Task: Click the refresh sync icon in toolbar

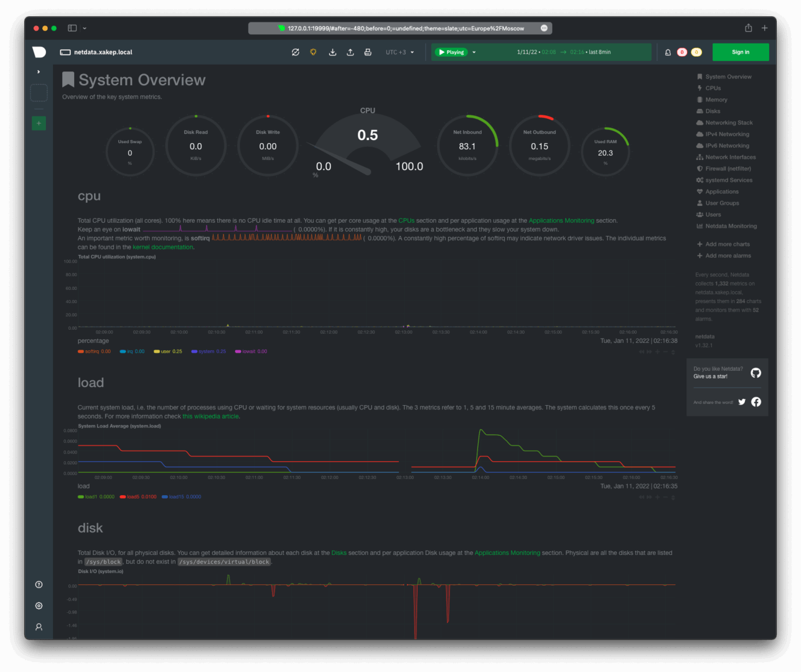Action: point(296,52)
